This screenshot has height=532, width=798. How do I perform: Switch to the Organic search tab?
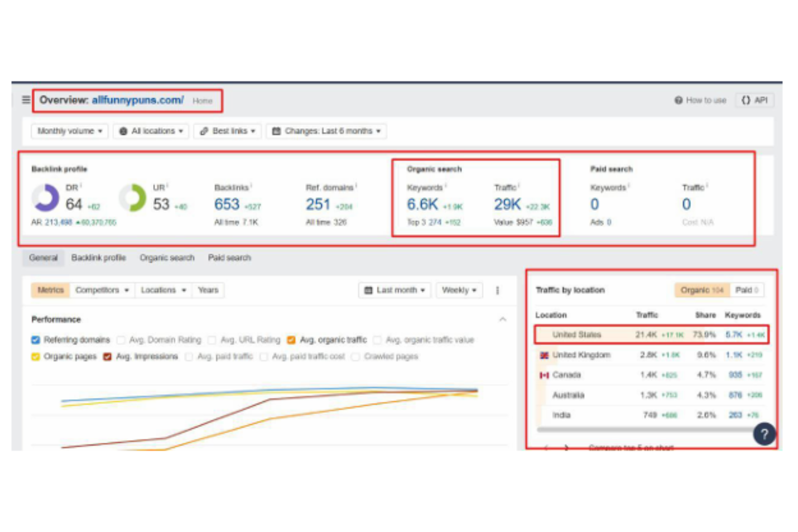167,258
